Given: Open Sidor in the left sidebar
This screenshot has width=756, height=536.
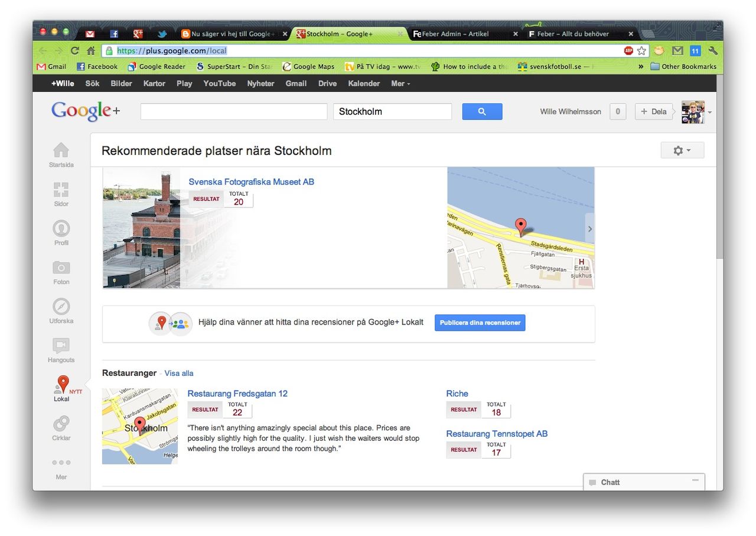Looking at the screenshot, I should click(61, 194).
